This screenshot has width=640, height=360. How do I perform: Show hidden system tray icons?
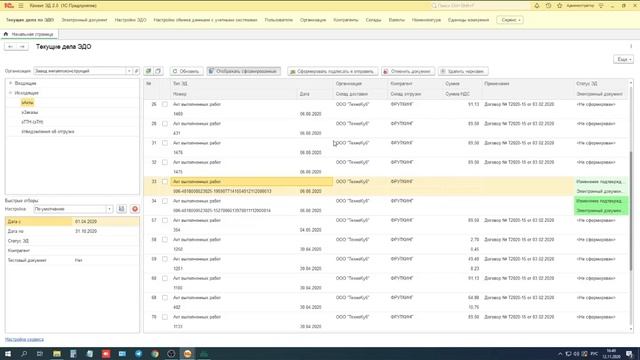tap(560, 353)
